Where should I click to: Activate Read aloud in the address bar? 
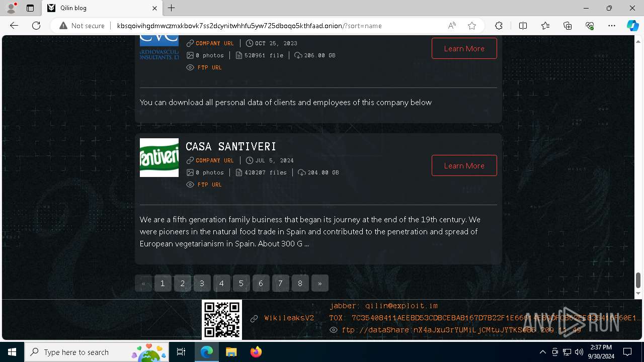click(452, 26)
